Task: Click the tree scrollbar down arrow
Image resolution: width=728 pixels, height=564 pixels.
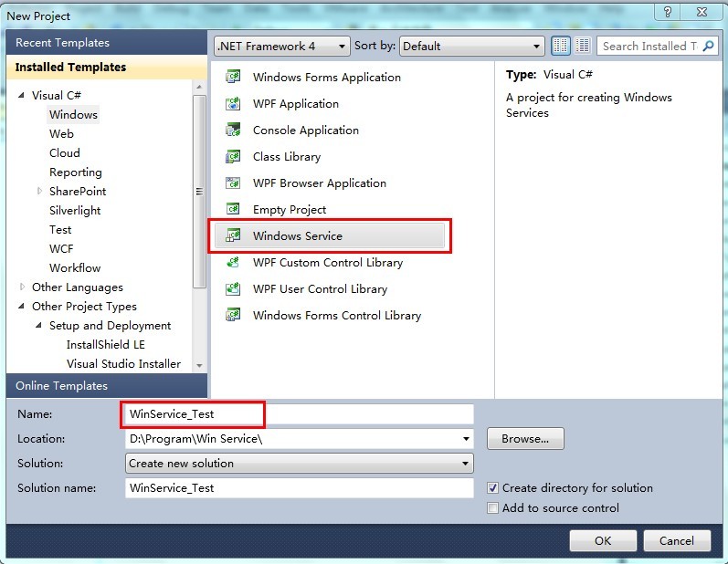Action: click(199, 365)
